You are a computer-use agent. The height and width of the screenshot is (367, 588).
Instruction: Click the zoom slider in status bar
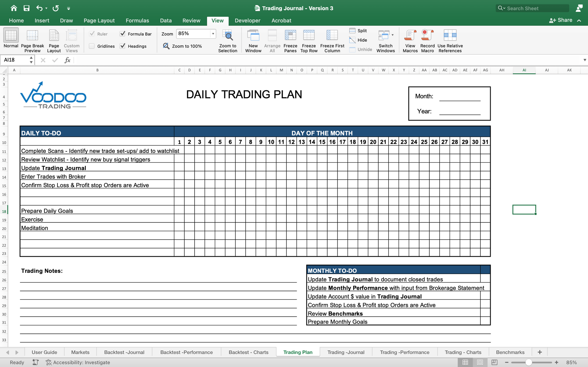tap(528, 362)
